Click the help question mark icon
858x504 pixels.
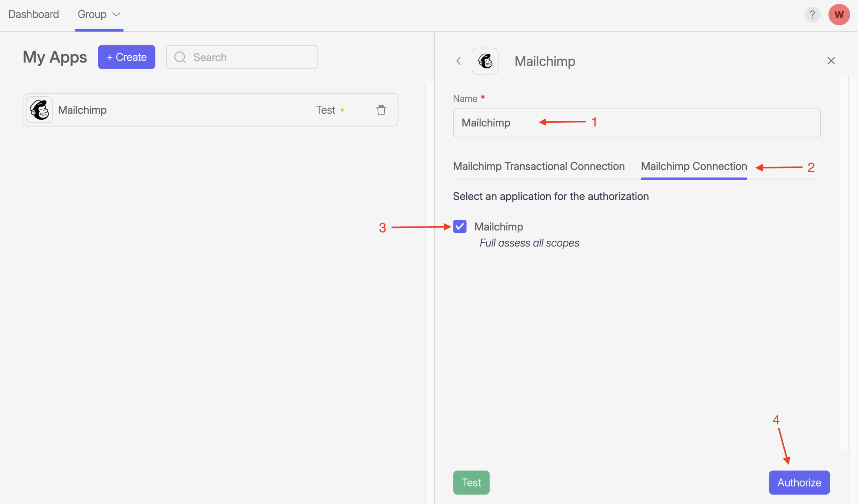click(812, 15)
